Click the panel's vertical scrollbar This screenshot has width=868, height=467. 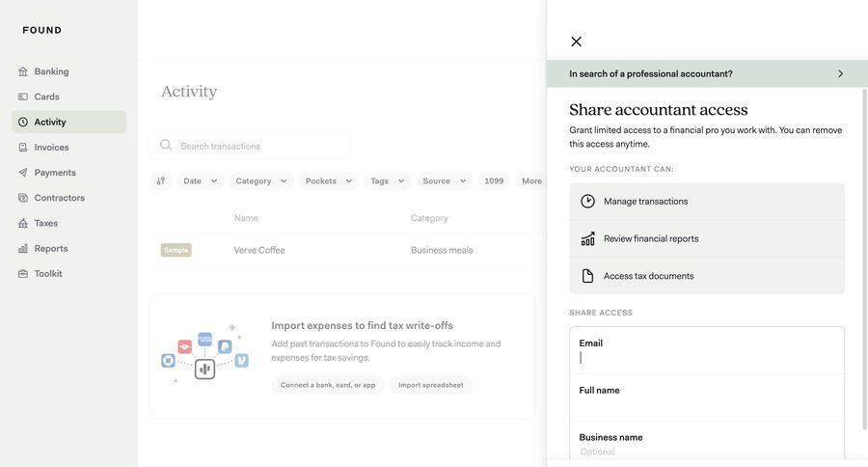[x=865, y=260]
